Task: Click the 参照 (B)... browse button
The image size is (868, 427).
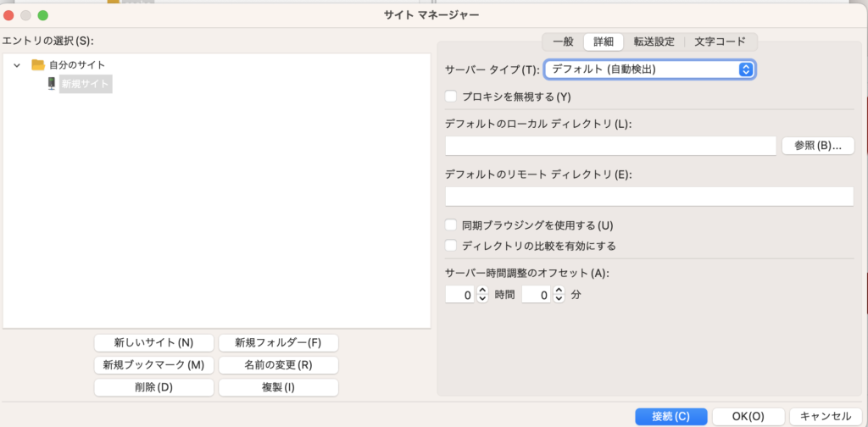Action: point(817,146)
